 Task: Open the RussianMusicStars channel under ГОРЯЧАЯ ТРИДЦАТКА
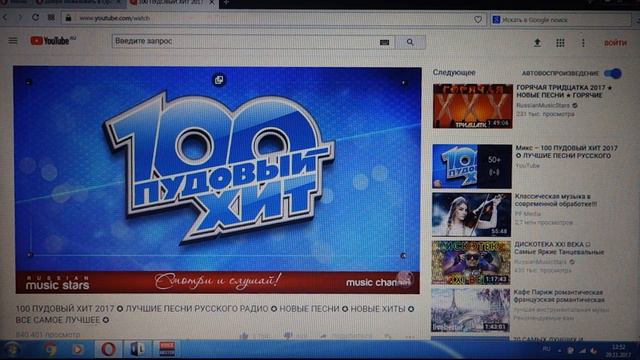pyautogui.click(x=543, y=105)
